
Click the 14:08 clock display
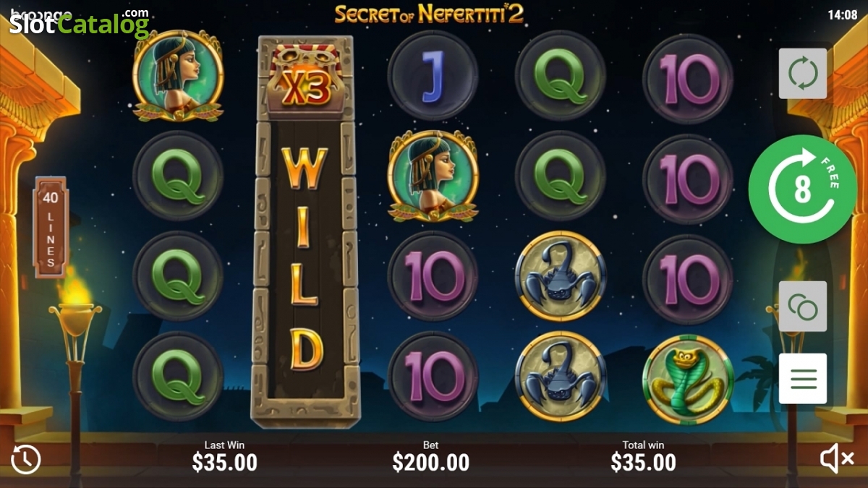[x=842, y=14]
